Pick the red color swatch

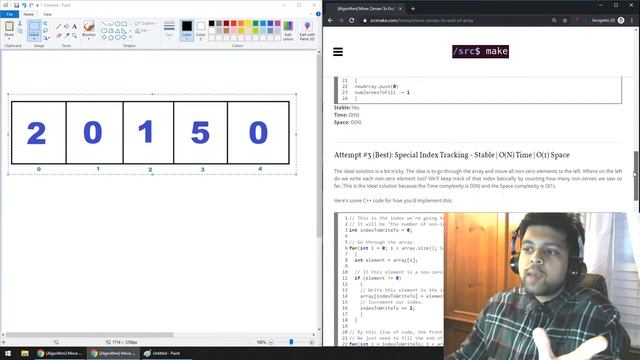click(x=233, y=23)
